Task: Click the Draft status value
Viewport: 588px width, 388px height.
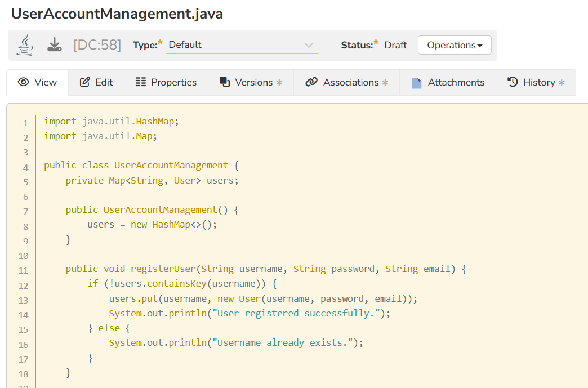Action: (x=395, y=45)
